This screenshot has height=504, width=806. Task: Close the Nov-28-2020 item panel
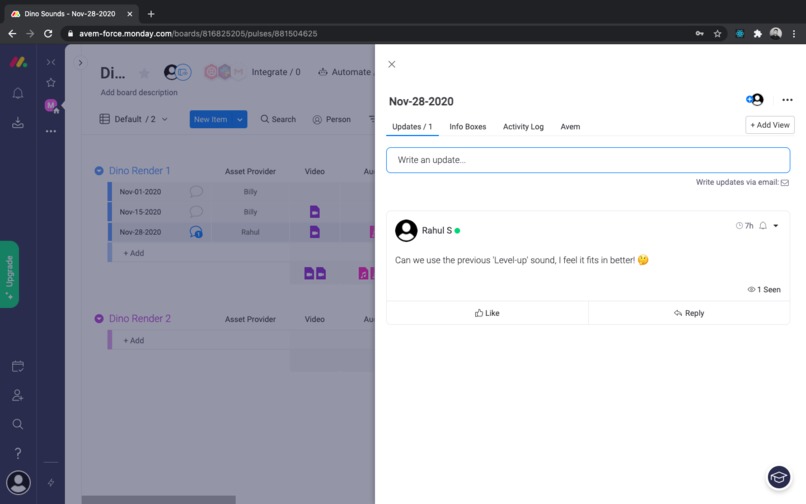(392, 64)
